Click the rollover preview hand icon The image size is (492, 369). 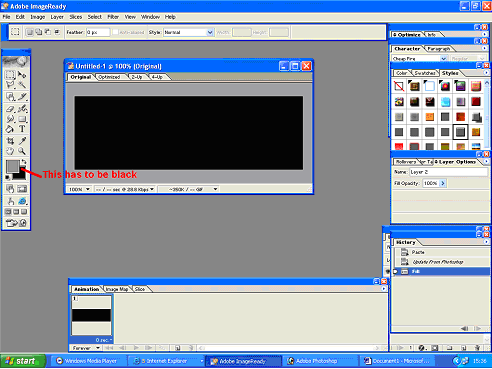tap(10, 201)
